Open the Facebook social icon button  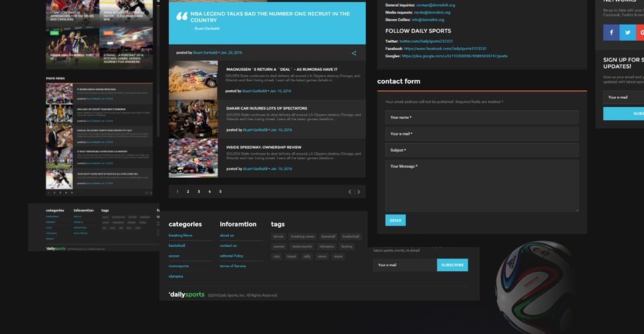click(x=611, y=33)
